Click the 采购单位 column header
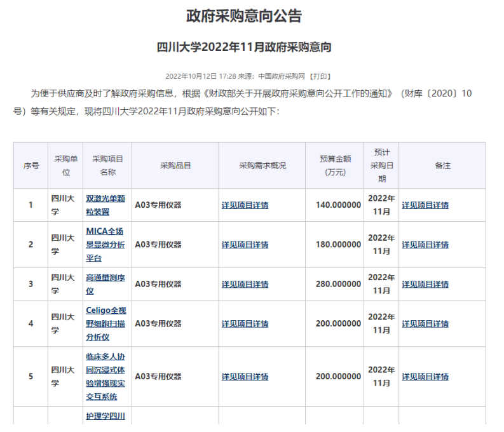Screen dimensions: 504x432 click(x=66, y=165)
